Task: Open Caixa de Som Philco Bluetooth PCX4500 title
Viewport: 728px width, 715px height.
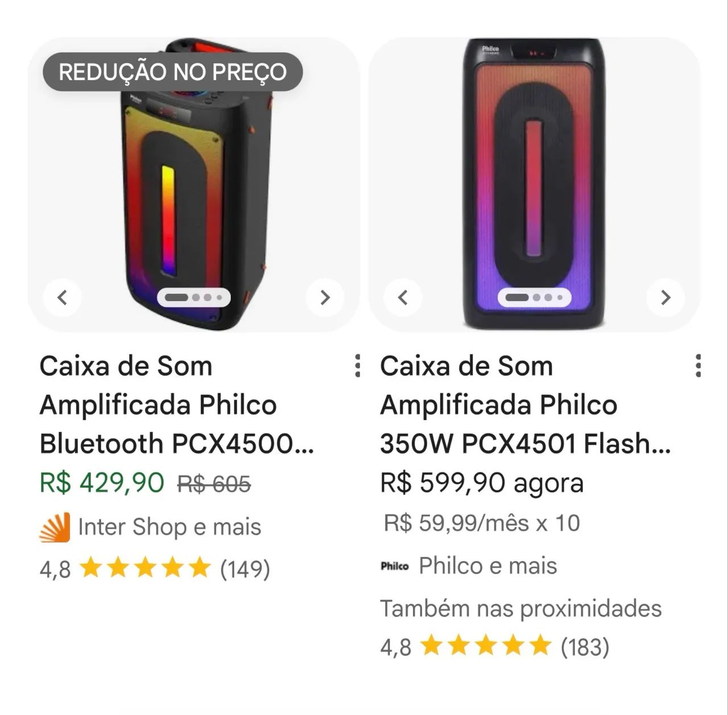Action: 177,405
